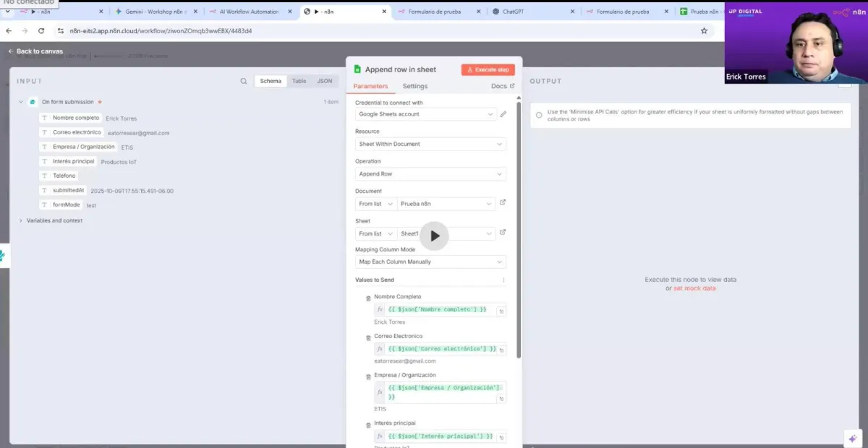This screenshot has width=868, height=448.
Task: Reload the page in the browser
Action: (x=41, y=31)
